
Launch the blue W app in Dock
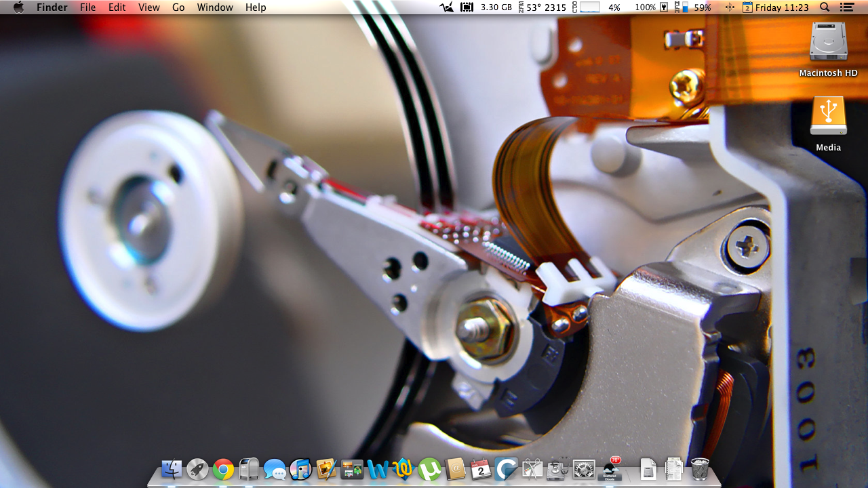(378, 469)
